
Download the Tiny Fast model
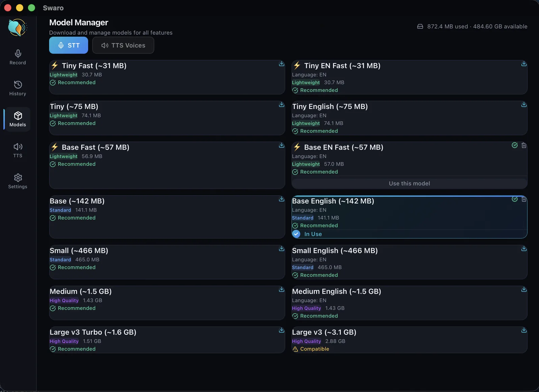click(282, 64)
